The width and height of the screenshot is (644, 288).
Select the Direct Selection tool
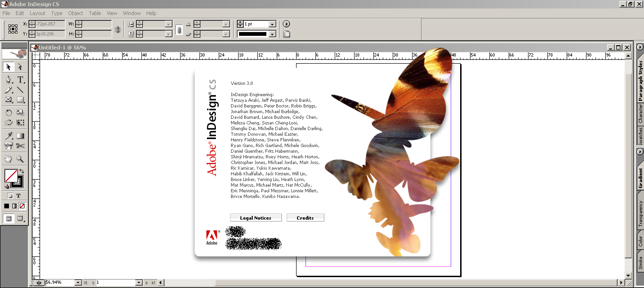point(20,67)
